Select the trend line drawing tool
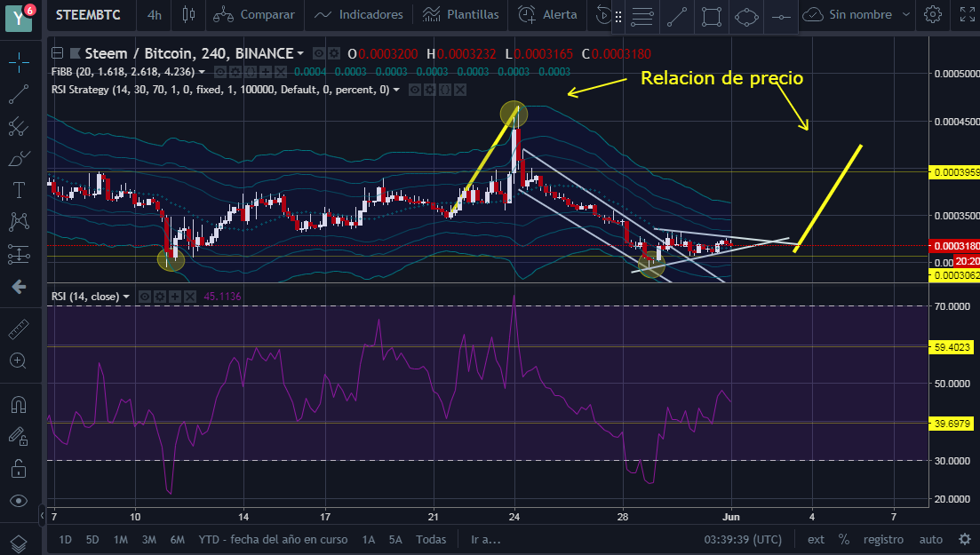980x555 pixels. coord(19,94)
